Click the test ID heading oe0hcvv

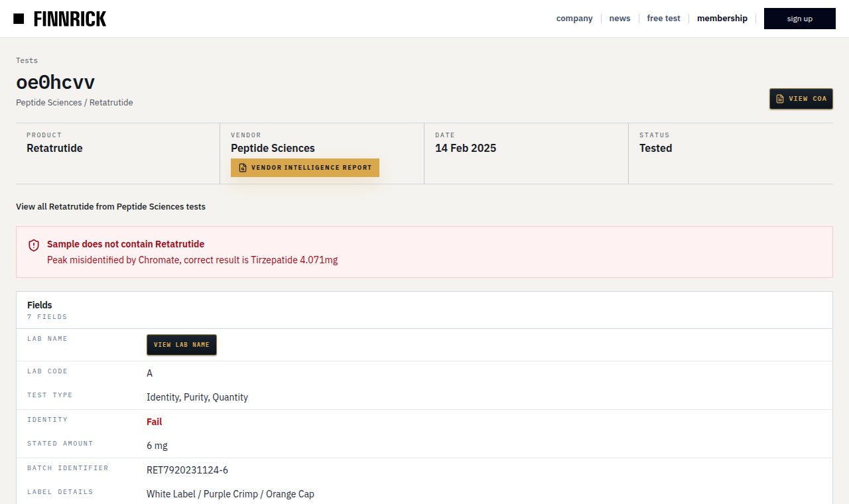(56, 83)
